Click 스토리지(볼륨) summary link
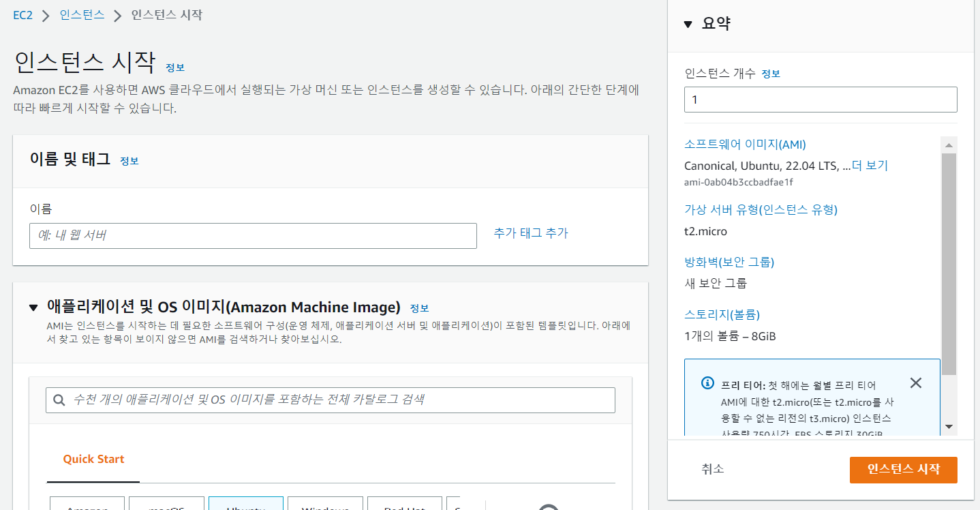The width and height of the screenshot is (980, 510). [722, 314]
